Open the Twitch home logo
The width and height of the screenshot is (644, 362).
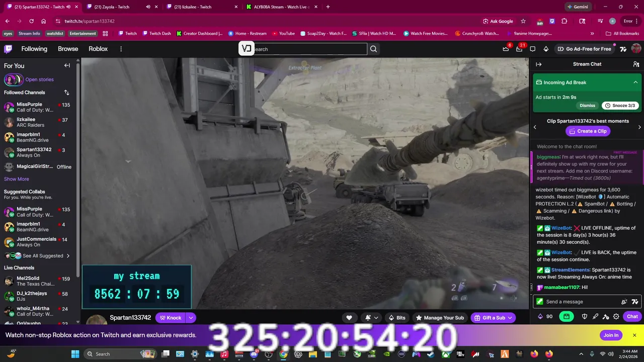8,49
